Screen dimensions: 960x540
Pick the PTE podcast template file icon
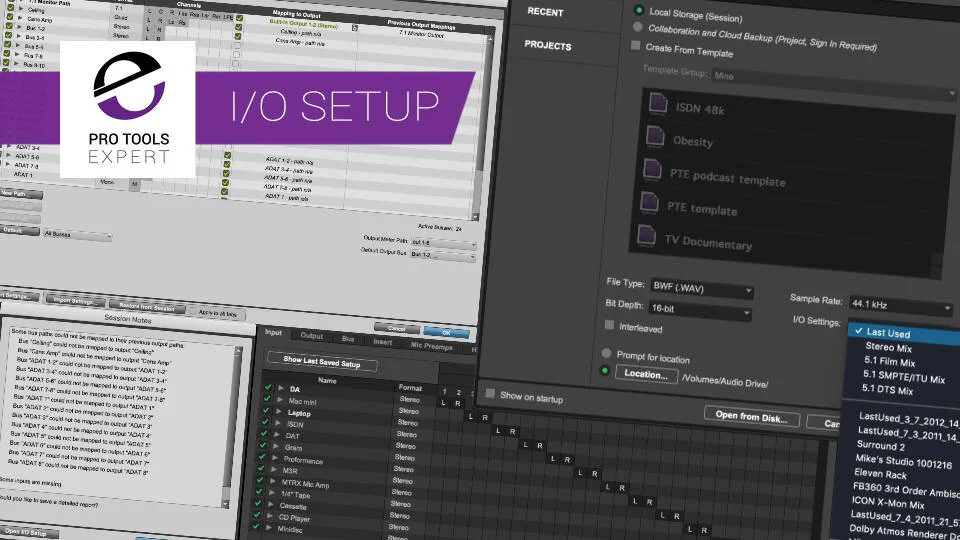pyautogui.click(x=652, y=169)
